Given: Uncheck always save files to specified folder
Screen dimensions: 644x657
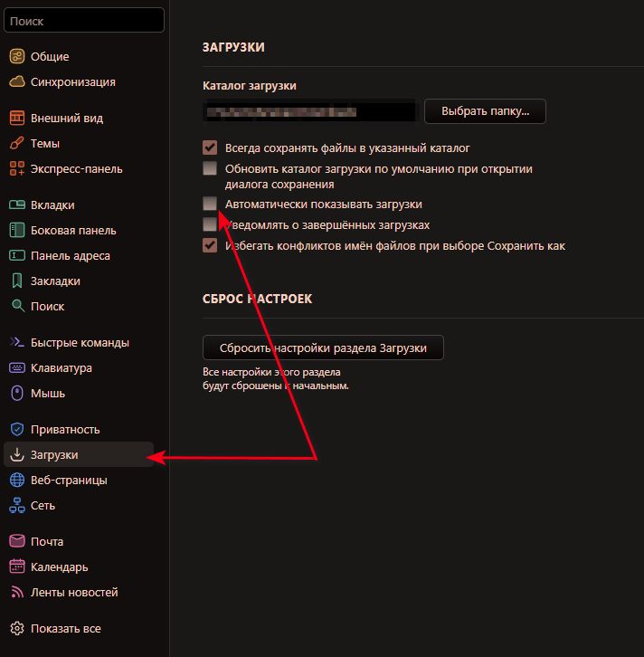Looking at the screenshot, I should (210, 148).
